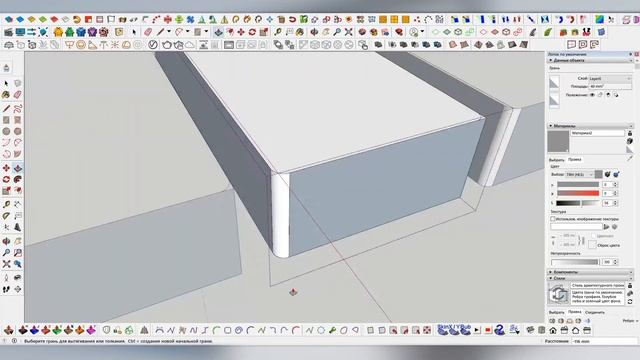640x360 pixels.
Task: Click the Zoom Extents tool
Action: (x=6, y=264)
